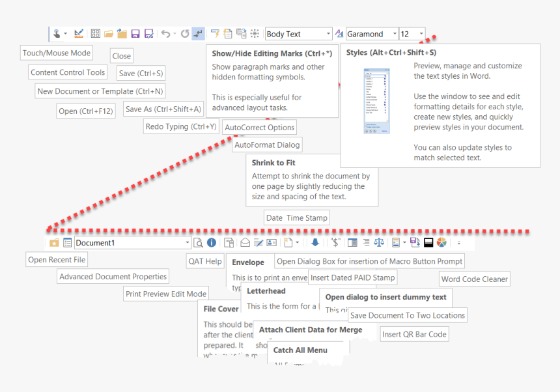Click the blue side-pane layout icon

coord(352,243)
